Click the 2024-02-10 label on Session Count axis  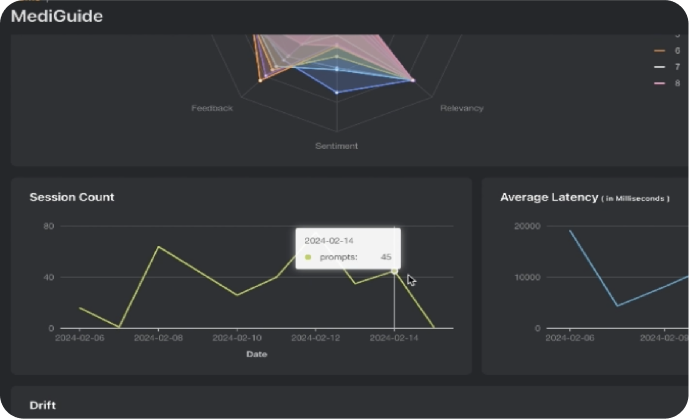pyautogui.click(x=237, y=338)
